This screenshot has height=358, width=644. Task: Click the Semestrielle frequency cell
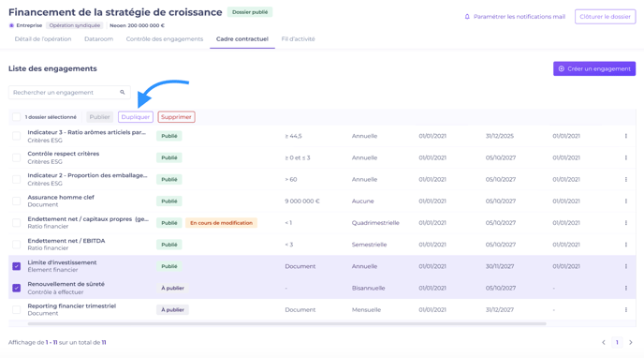tap(369, 245)
